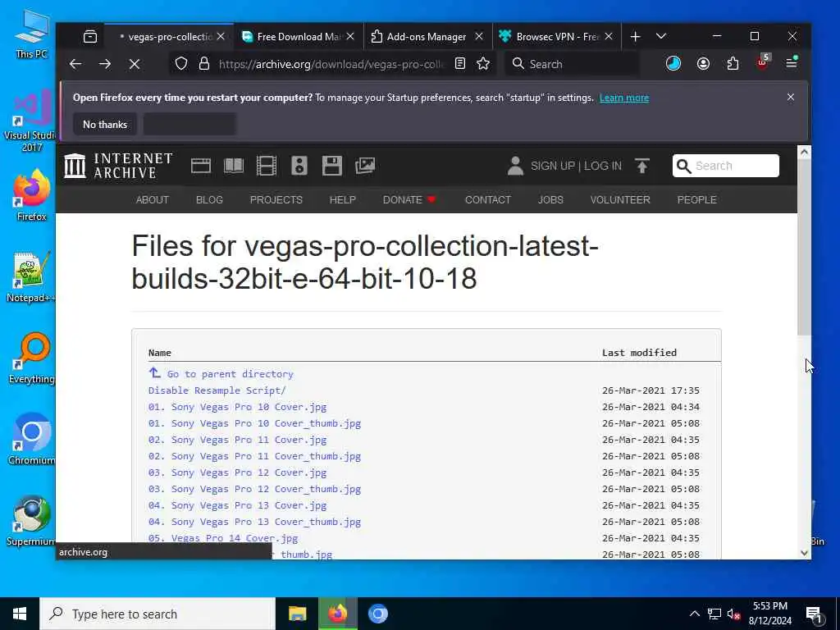This screenshot has height=630, width=840.
Task: Switch to the Browsec VPN tab
Action: coord(557,36)
